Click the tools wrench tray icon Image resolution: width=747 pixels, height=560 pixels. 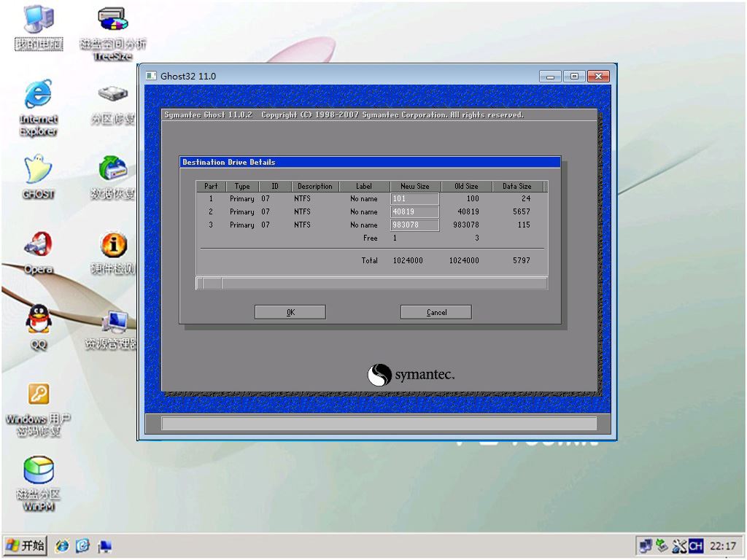pyautogui.click(x=678, y=545)
